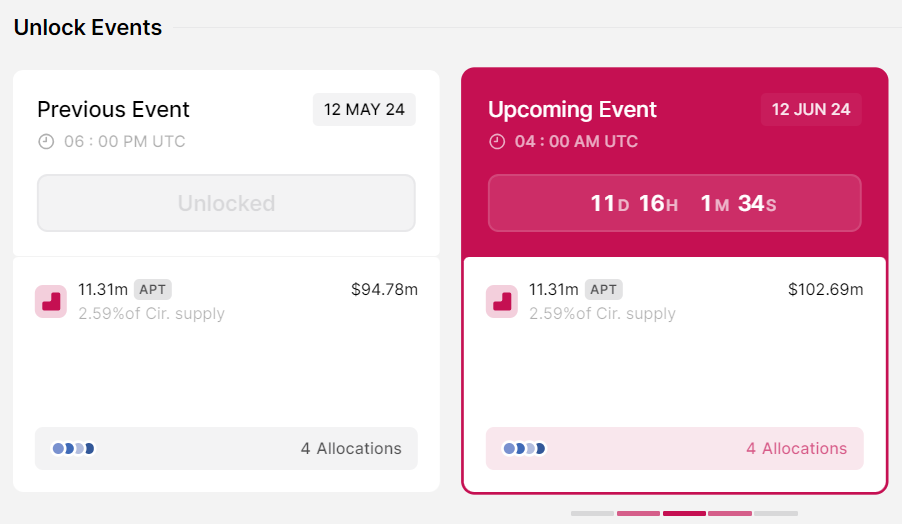
Task: Click the clock icon in Upcoming Event card
Action: 497,142
